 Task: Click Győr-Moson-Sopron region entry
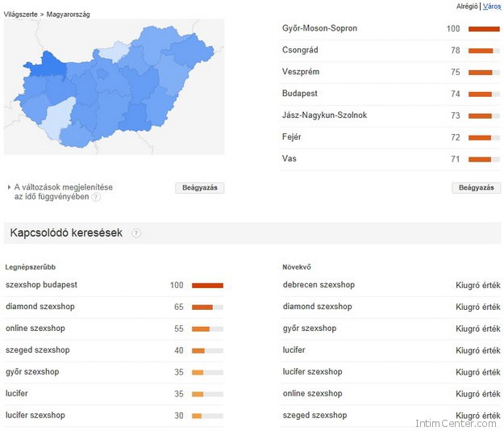click(x=319, y=28)
